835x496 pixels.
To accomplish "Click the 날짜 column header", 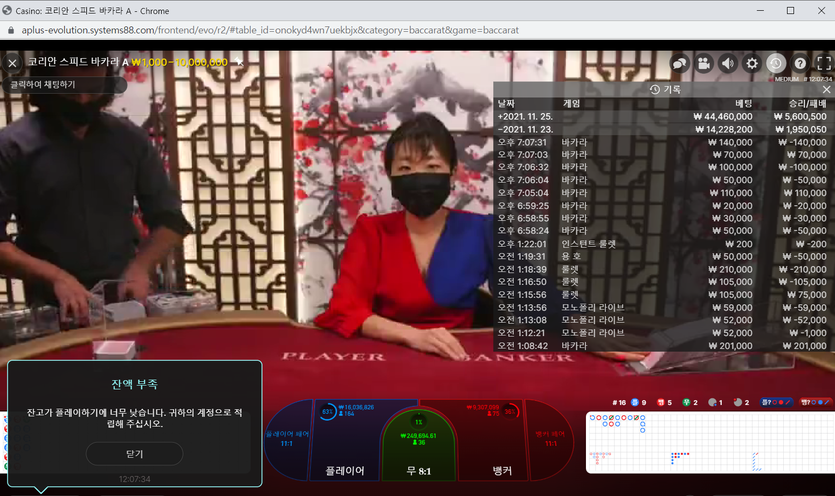I will coord(506,103).
